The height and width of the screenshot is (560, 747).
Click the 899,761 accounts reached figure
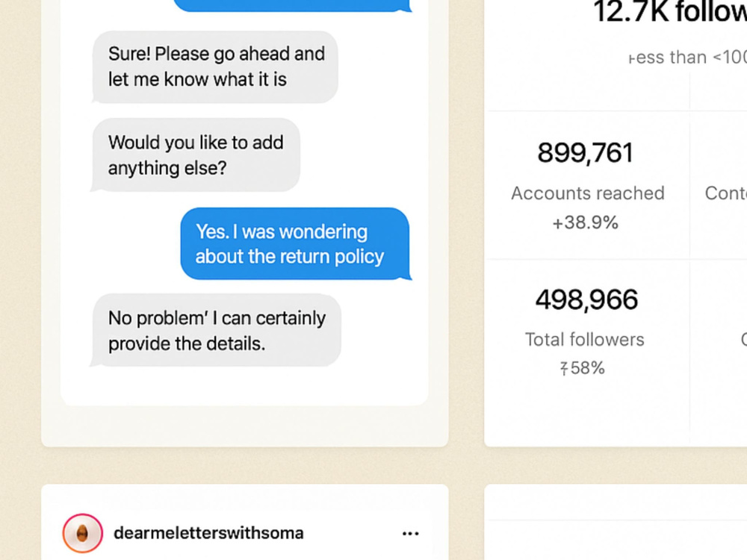pyautogui.click(x=585, y=152)
